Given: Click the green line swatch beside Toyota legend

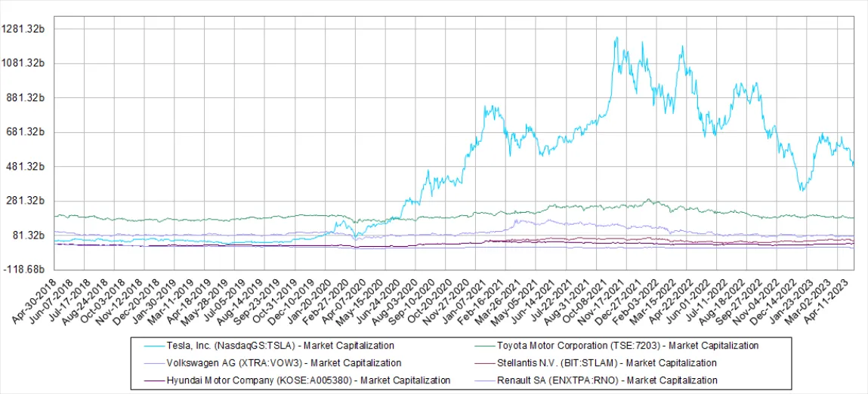Looking at the screenshot, I should coord(486,346).
